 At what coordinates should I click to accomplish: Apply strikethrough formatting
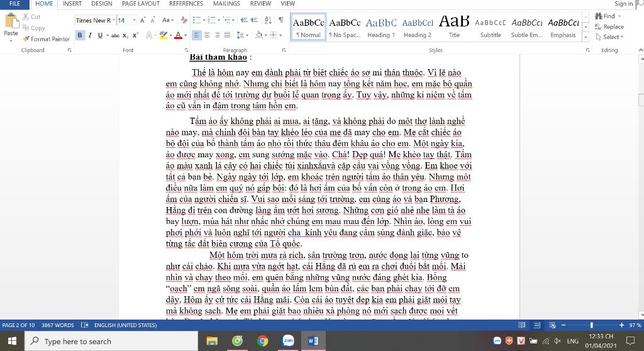(115, 35)
